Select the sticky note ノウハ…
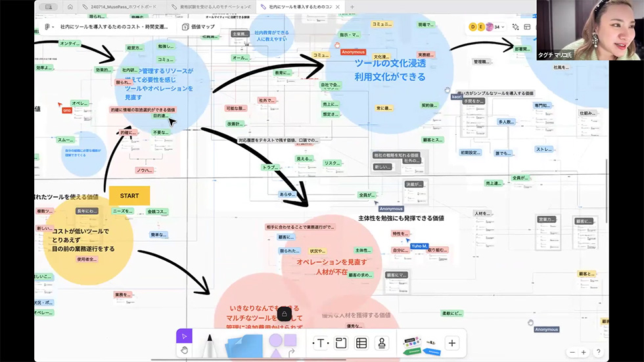 (145, 170)
